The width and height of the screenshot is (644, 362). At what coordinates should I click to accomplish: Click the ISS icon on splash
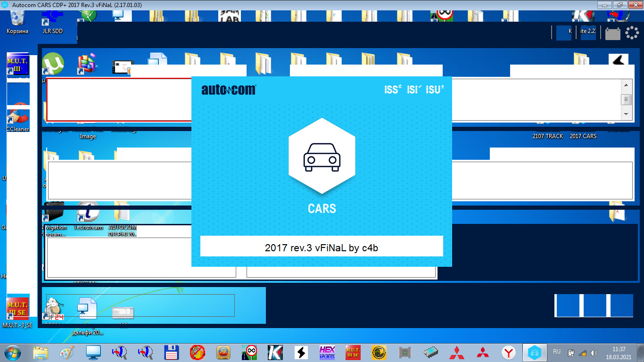(393, 89)
